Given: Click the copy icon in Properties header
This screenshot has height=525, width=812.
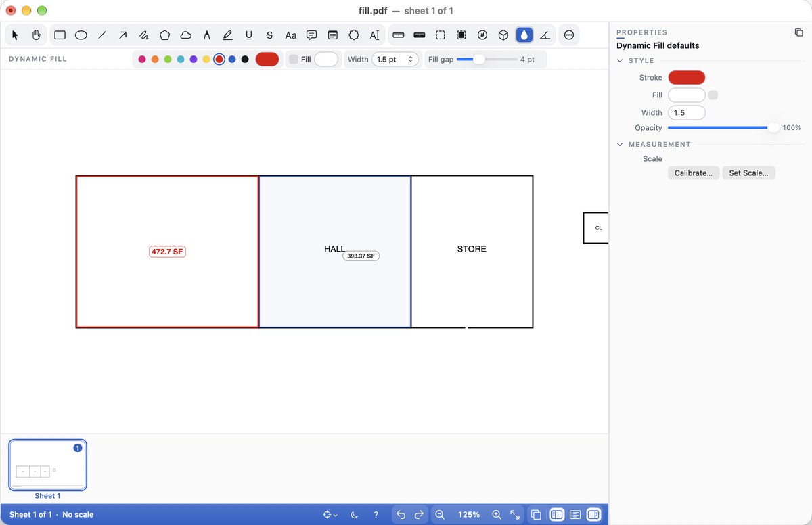Looking at the screenshot, I should click(x=799, y=32).
